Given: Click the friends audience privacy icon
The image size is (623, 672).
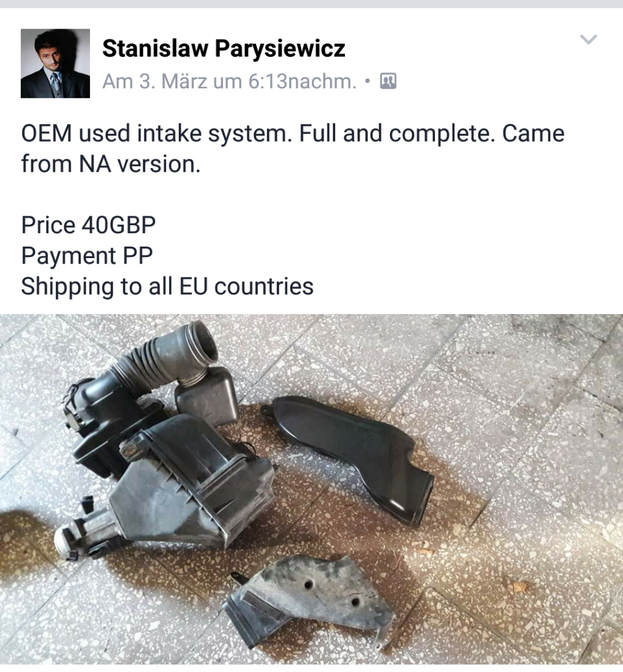Looking at the screenshot, I should (x=388, y=81).
